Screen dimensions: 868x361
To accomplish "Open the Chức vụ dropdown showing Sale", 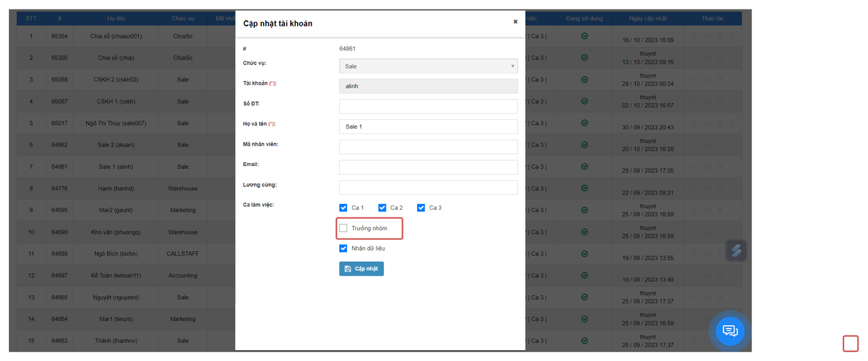I will pos(428,66).
